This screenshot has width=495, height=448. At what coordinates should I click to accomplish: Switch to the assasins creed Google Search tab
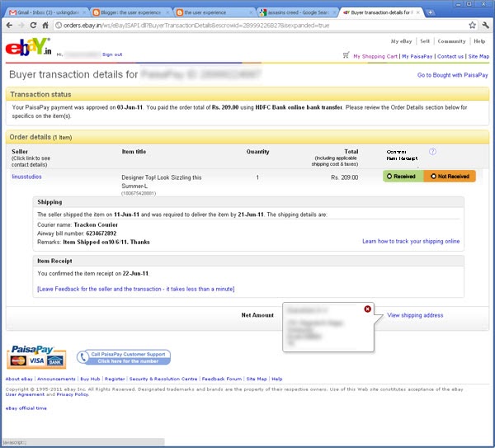coord(298,12)
